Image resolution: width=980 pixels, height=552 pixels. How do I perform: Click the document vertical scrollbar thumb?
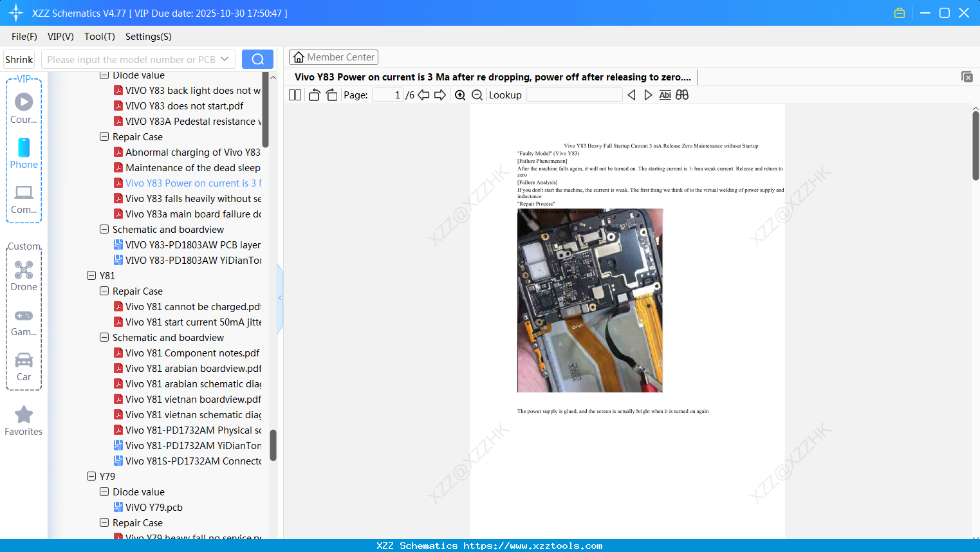975,145
